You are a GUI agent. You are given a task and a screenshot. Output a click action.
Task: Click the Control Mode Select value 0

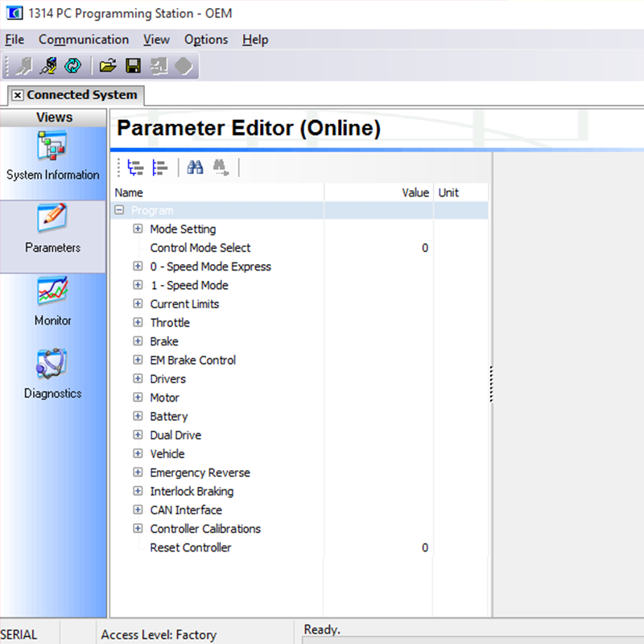click(x=425, y=248)
